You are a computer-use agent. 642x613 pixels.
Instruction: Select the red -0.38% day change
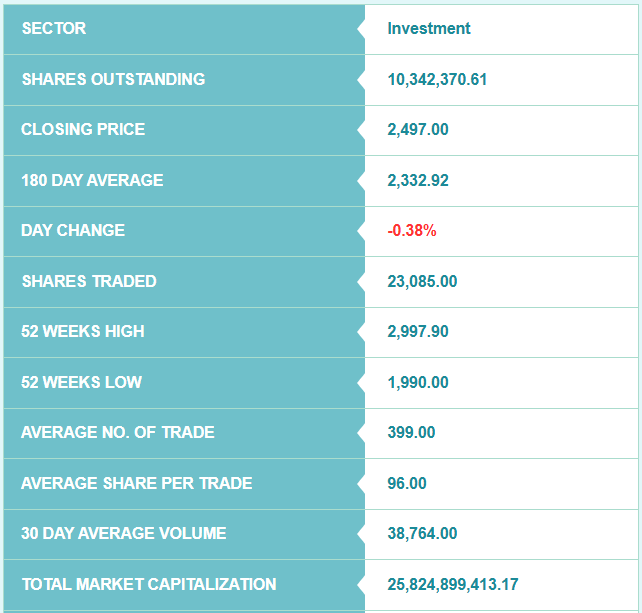coord(412,230)
